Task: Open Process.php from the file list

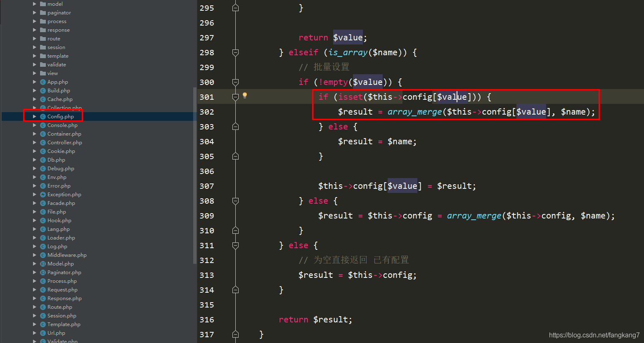Action: 62,281
